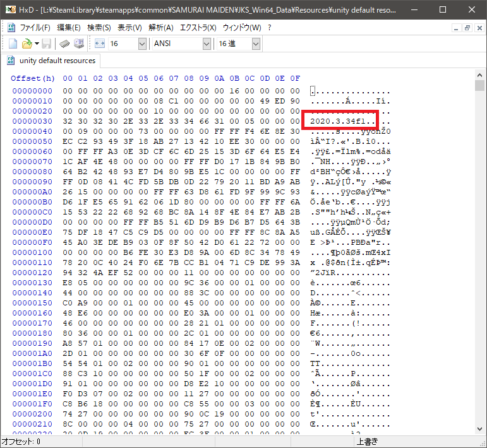Image resolution: width=487 pixels, height=448 pixels.
Task: Click decoded text 'TT' in row 000001B0
Action: [315, 363]
